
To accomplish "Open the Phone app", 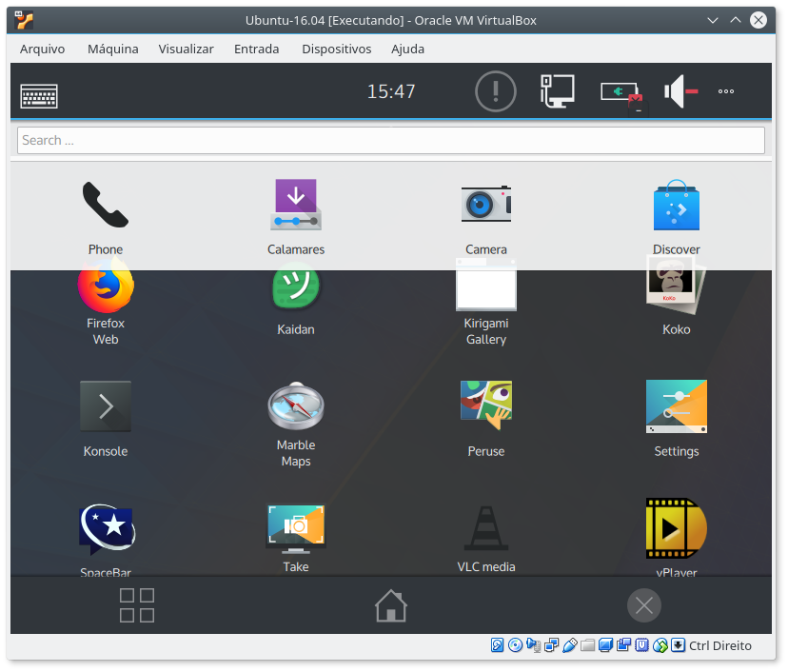I will click(x=105, y=204).
